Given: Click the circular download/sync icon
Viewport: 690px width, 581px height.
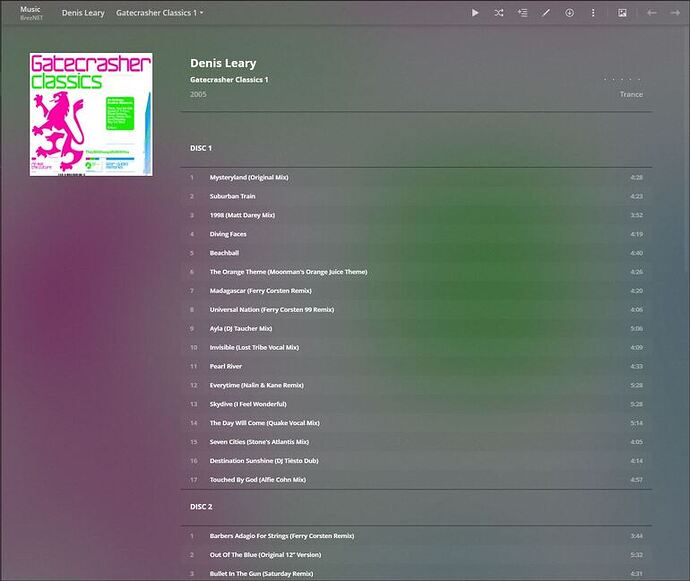Looking at the screenshot, I should coord(569,13).
